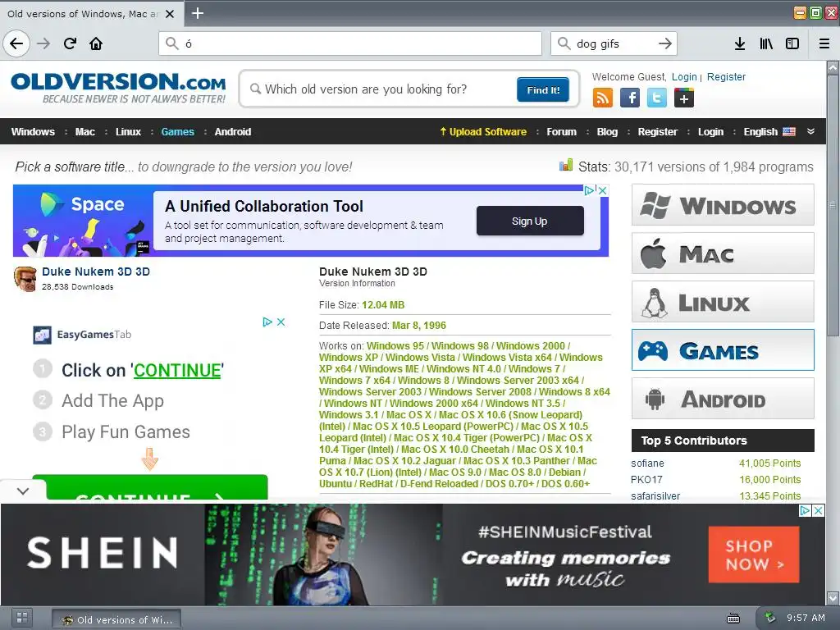Open the English language selector
The width and height of the screenshot is (840, 630).
coord(769,132)
